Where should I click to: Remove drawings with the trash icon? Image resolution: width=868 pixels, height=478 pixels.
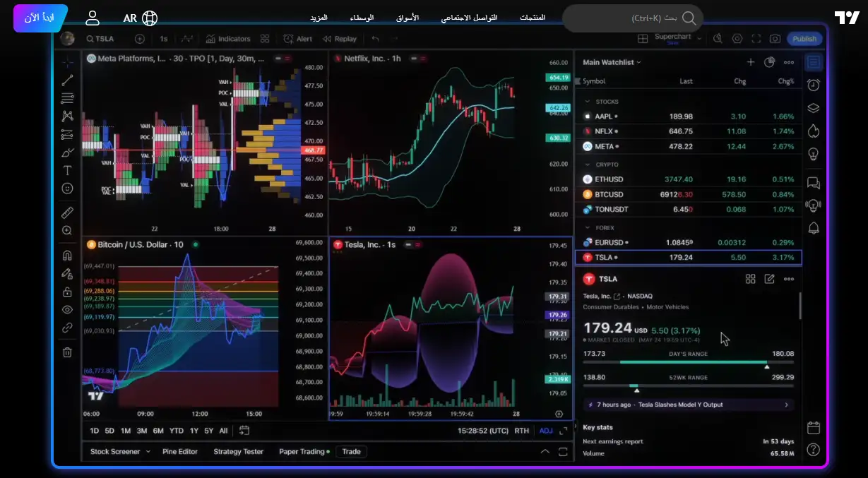point(67,352)
